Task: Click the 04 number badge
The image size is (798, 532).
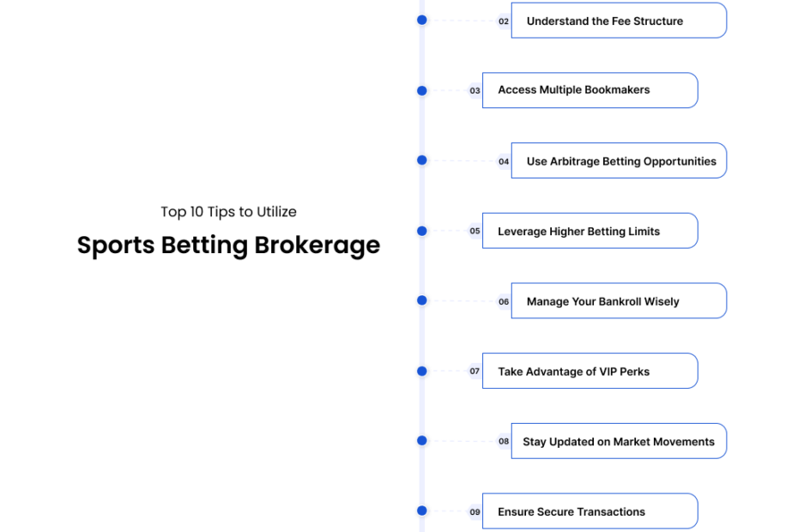Action: tap(504, 161)
